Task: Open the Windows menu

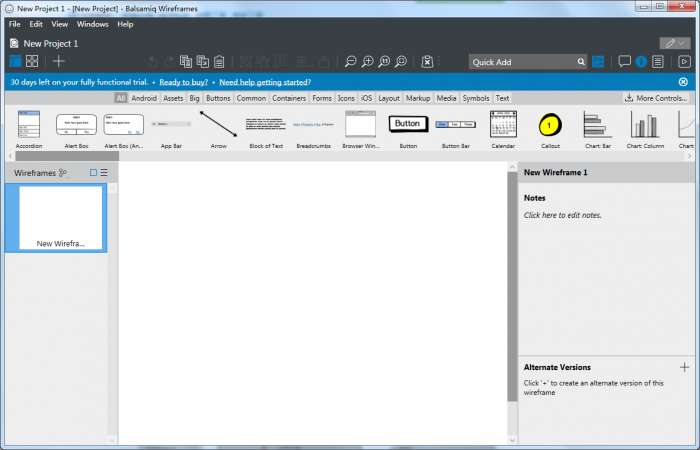Action: pyautogui.click(x=92, y=24)
